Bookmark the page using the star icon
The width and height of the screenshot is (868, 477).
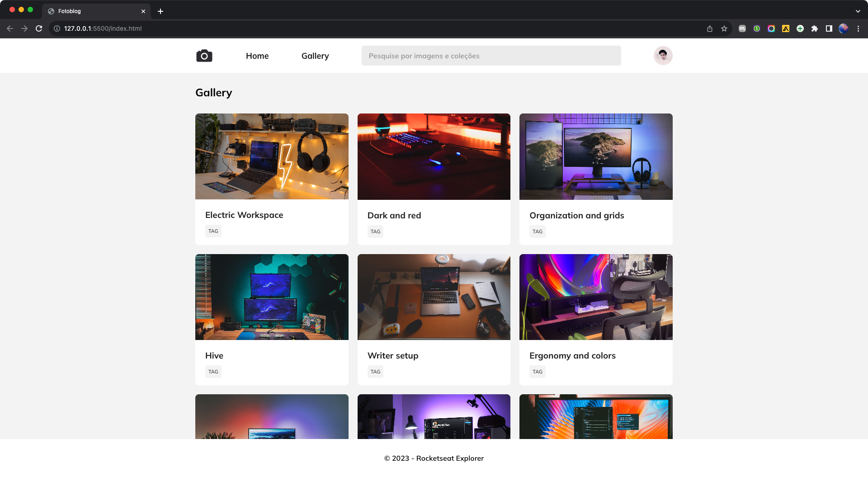click(724, 28)
